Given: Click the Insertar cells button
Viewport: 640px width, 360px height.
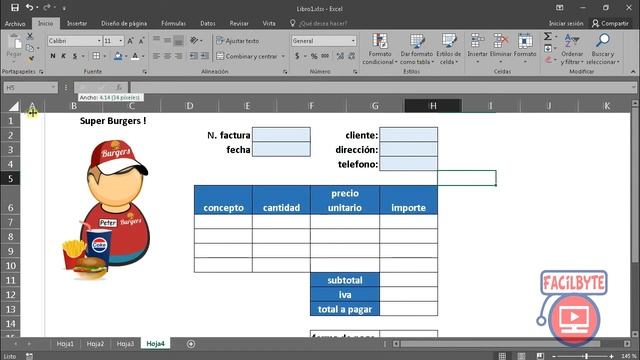Looking at the screenshot, I should [x=477, y=49].
